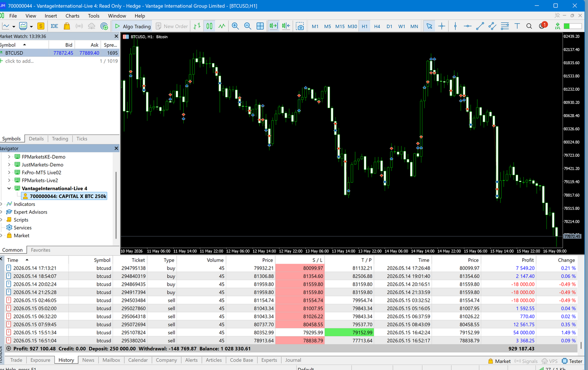Set timeframe to M5

327,26
